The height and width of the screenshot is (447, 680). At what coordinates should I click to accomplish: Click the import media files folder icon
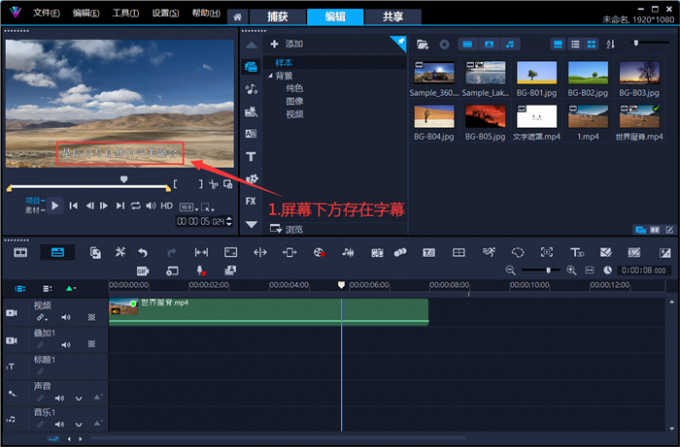click(x=423, y=44)
